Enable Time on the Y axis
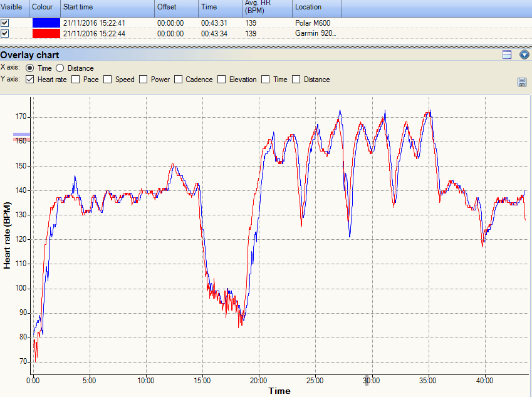Screen dimensions: 532x397 click(265, 80)
